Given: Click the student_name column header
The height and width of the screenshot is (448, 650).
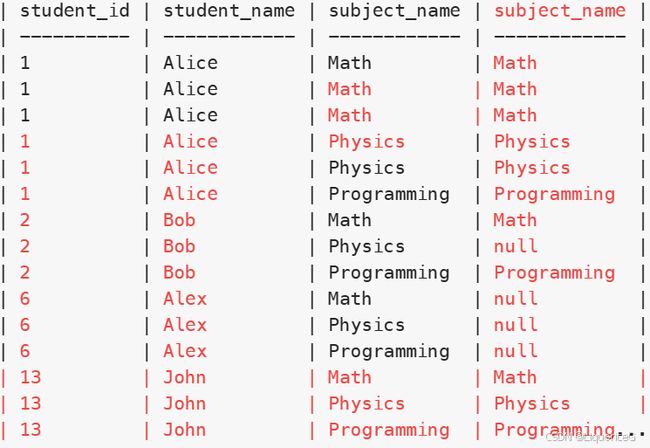Looking at the screenshot, I should 229,11.
